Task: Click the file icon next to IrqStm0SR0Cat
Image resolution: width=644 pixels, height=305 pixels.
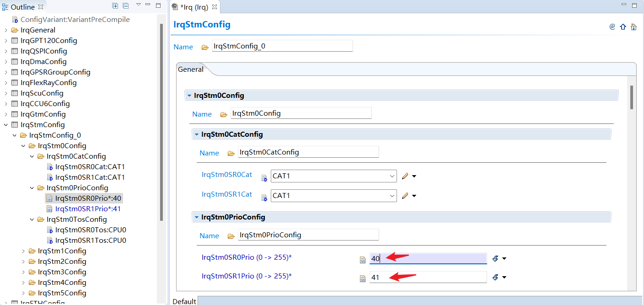Action: [264, 178]
